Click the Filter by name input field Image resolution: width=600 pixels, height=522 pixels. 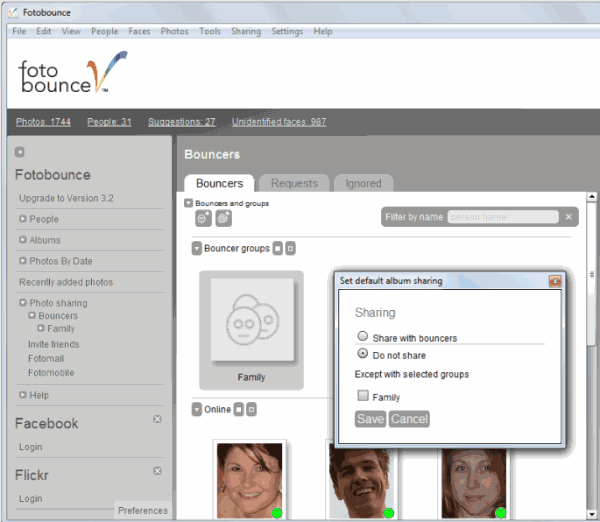pyautogui.click(x=503, y=217)
